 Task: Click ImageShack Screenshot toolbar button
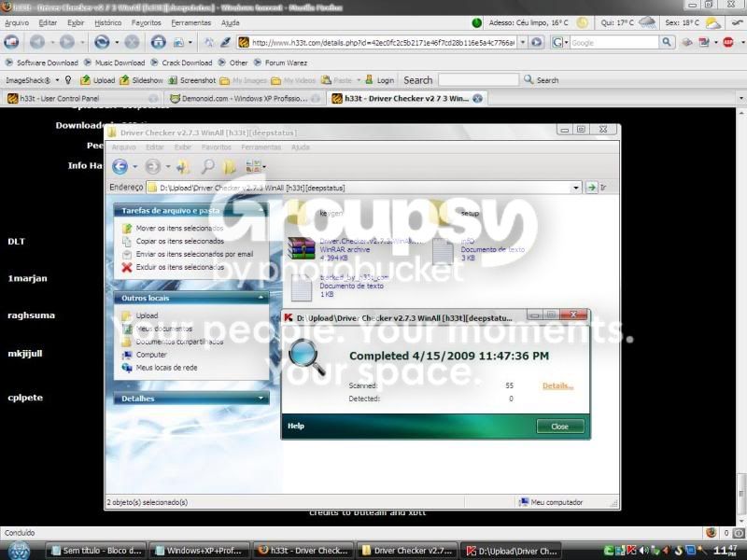point(192,80)
